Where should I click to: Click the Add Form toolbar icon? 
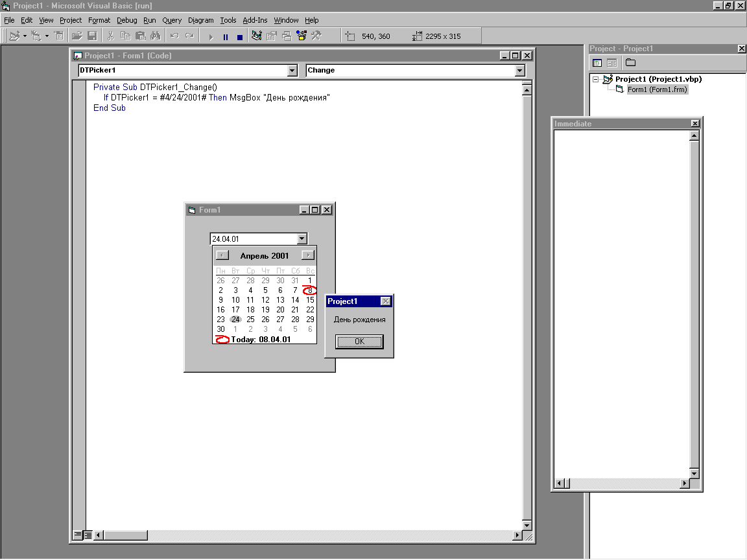(x=36, y=36)
